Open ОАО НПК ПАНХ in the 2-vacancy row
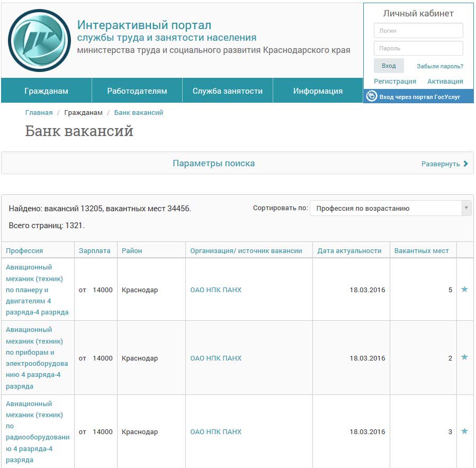The width and height of the screenshot is (476, 468). [216, 358]
